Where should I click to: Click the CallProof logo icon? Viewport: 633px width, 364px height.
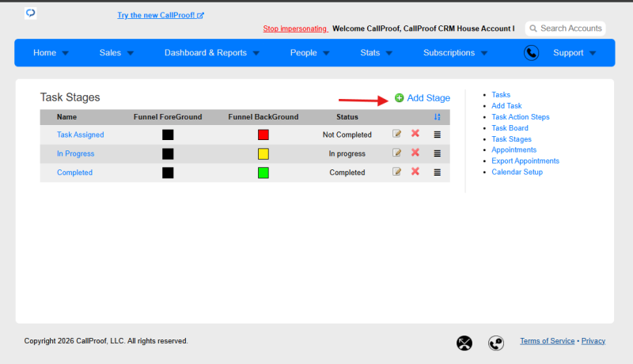[x=31, y=13]
